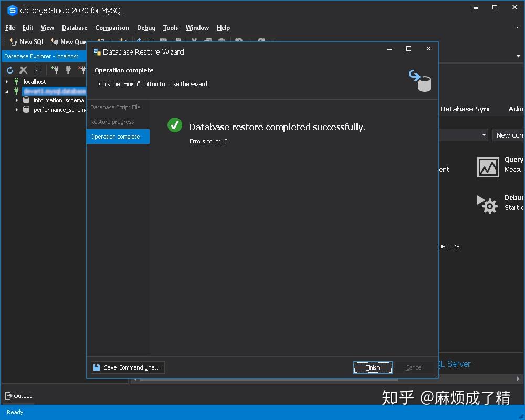Open Query Profiler via its chart icon
The width and height of the screenshot is (525, 420).
point(488,167)
